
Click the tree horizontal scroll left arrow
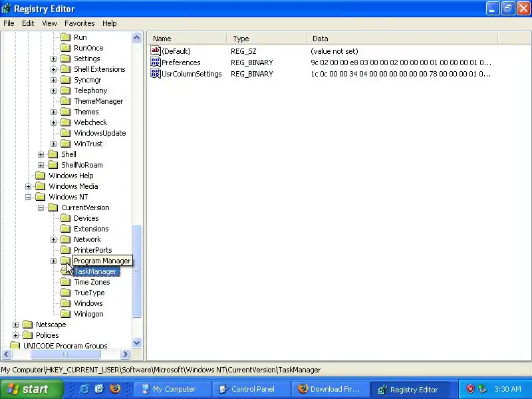(7, 354)
